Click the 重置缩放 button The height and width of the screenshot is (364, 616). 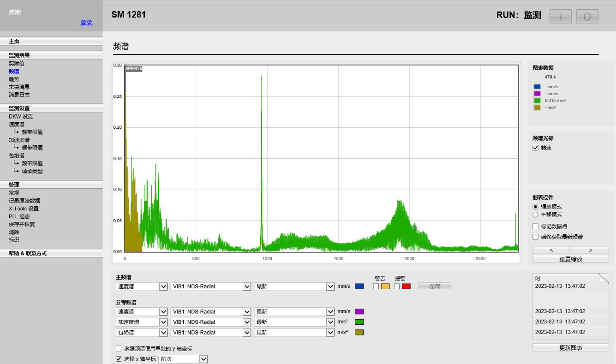click(570, 259)
